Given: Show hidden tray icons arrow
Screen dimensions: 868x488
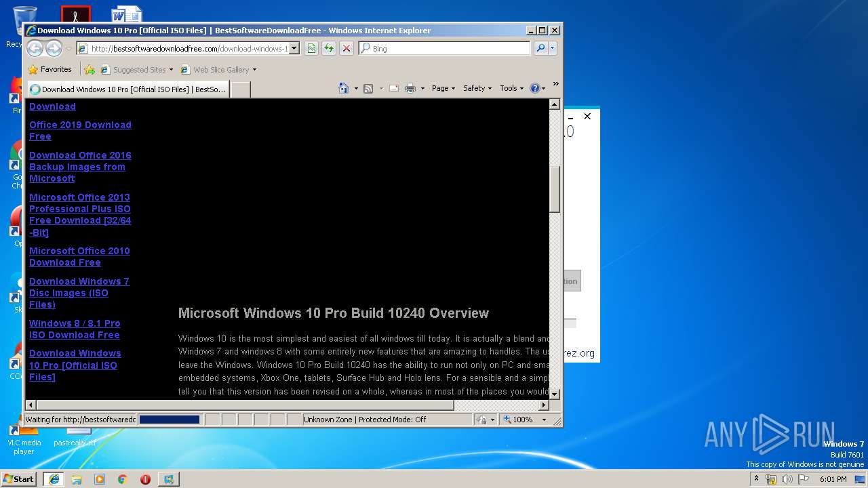Looking at the screenshot, I should point(756,479).
